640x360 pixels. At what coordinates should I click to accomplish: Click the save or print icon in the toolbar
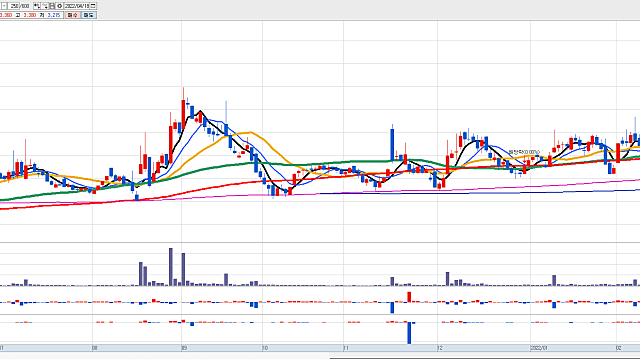(52, 6)
